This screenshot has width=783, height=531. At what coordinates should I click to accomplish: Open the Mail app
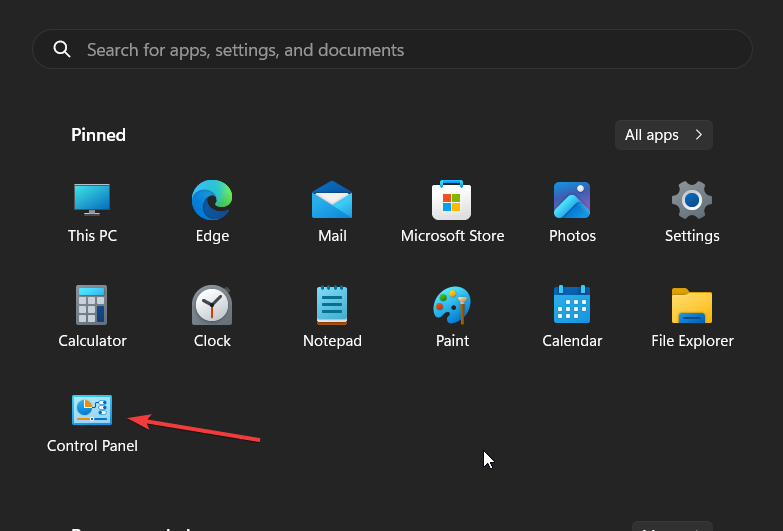point(332,201)
